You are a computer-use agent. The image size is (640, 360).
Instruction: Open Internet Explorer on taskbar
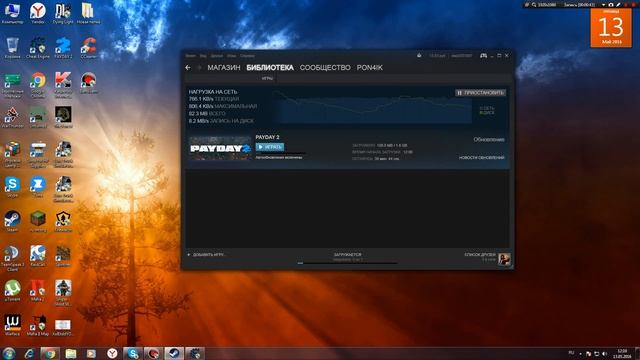(x=29, y=353)
